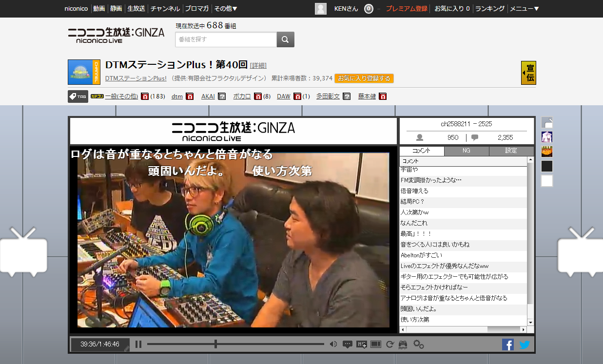Click the left TV-shaped panel button
Screen dimensions: 603x364
pos(23,252)
